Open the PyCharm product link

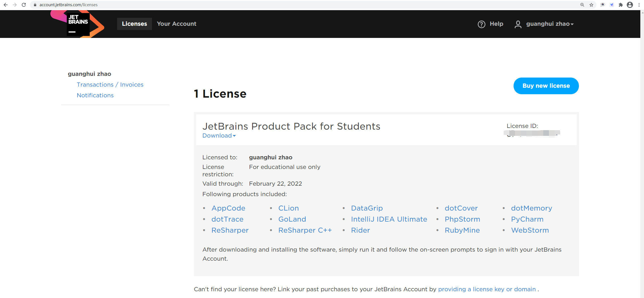(527, 219)
